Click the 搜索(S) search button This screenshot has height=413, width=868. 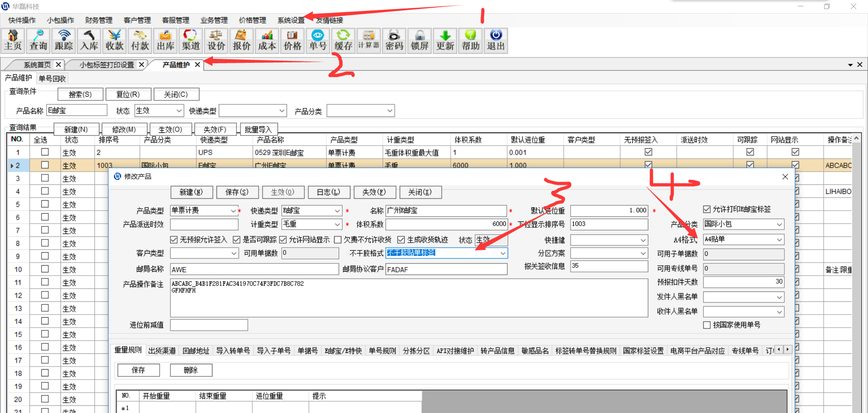[80, 94]
